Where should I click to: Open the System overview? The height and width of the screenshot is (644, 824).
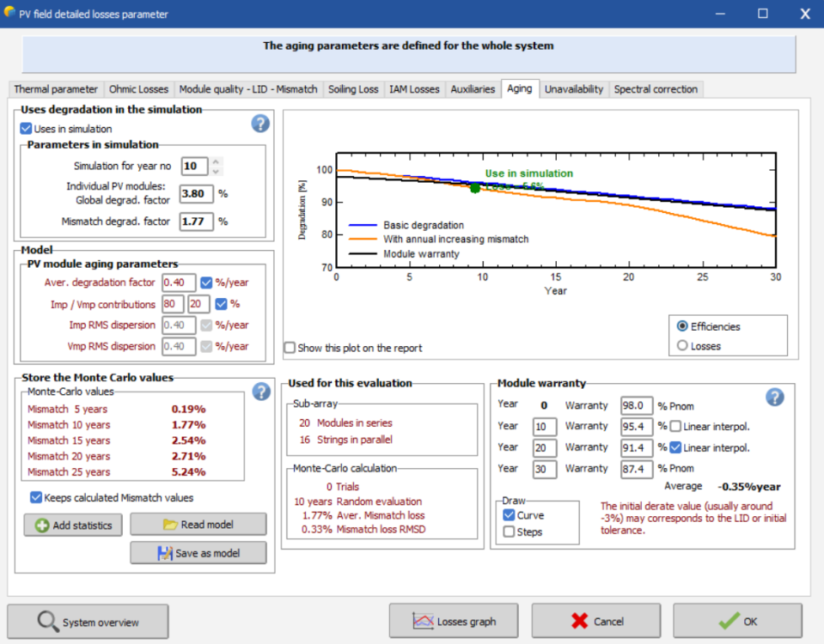88,622
